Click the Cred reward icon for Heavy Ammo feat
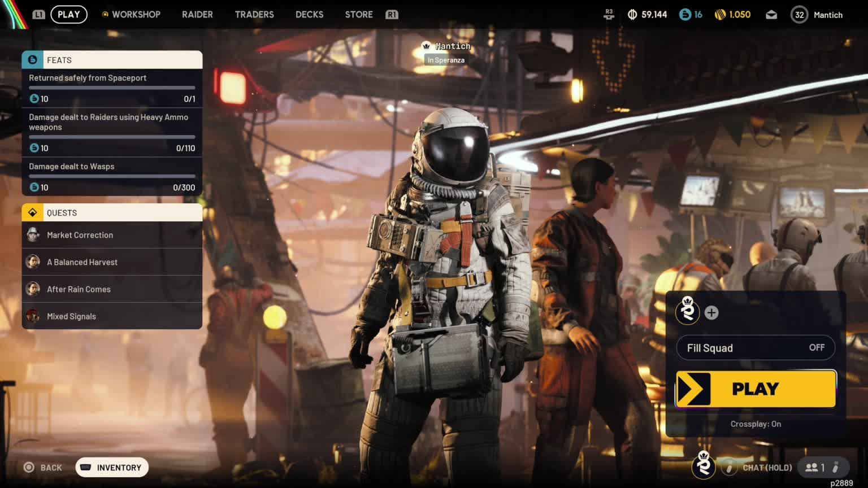The width and height of the screenshot is (868, 488). [x=34, y=148]
